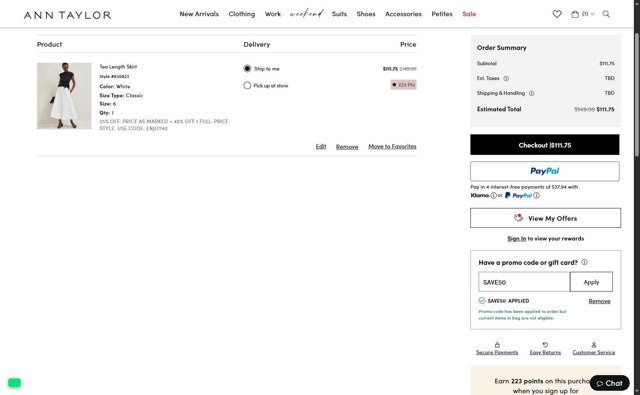Viewport: 640px width, 395px height.
Task: Open New Arrivals menu
Action: 199,14
